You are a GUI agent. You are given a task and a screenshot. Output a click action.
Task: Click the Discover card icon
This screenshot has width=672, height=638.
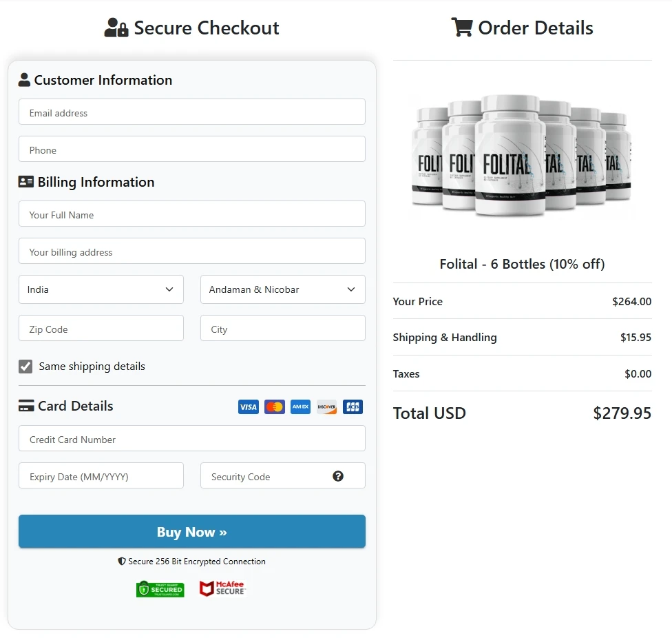(x=326, y=407)
